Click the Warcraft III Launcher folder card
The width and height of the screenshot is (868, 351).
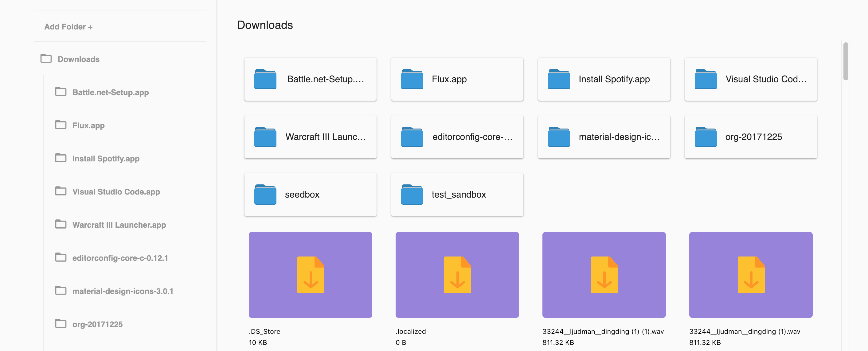[x=310, y=137]
